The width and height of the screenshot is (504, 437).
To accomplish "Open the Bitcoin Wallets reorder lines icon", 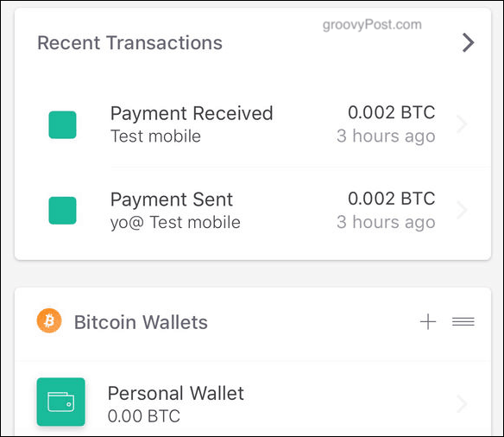I will tap(463, 321).
